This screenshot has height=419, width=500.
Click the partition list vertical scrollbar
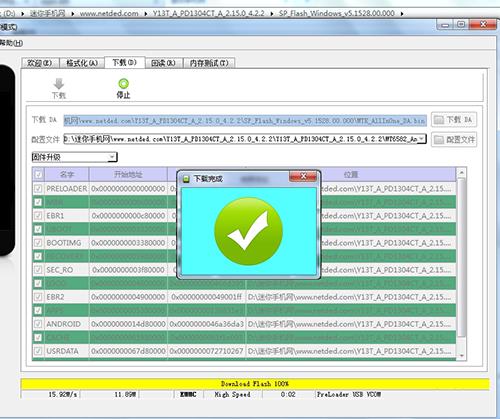461,264
